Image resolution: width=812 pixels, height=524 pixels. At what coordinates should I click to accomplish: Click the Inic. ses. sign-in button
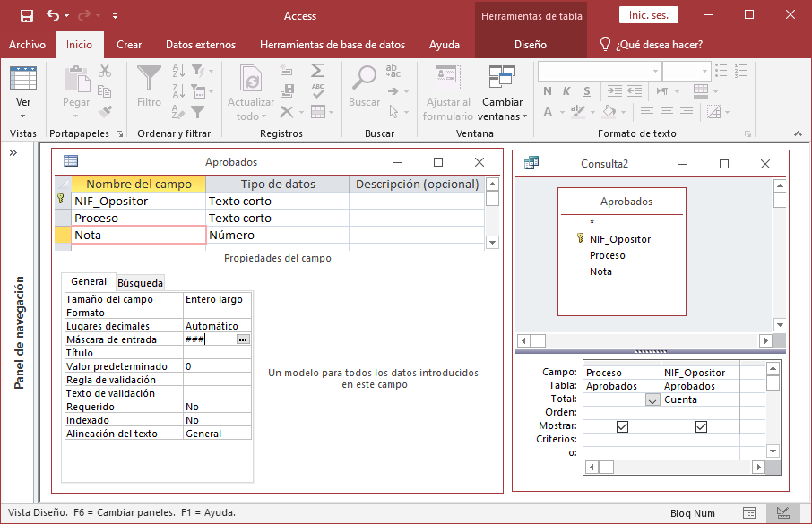pyautogui.click(x=648, y=15)
